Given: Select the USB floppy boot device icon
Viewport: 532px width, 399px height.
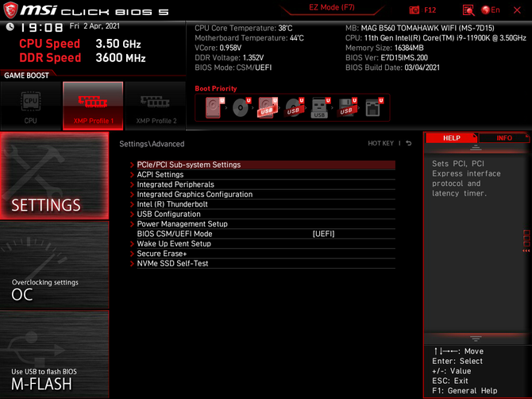Looking at the screenshot, I should [x=347, y=107].
